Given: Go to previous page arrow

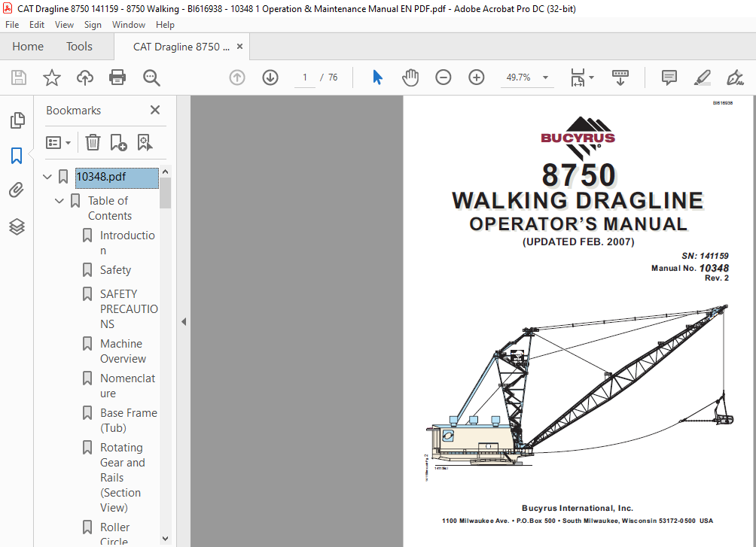Looking at the screenshot, I should (x=236, y=77).
